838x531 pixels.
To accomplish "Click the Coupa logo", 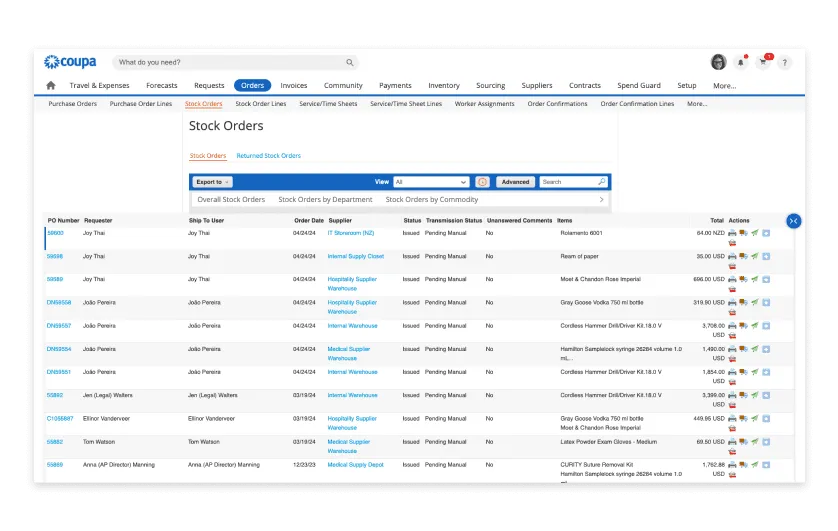I will tap(70, 62).
